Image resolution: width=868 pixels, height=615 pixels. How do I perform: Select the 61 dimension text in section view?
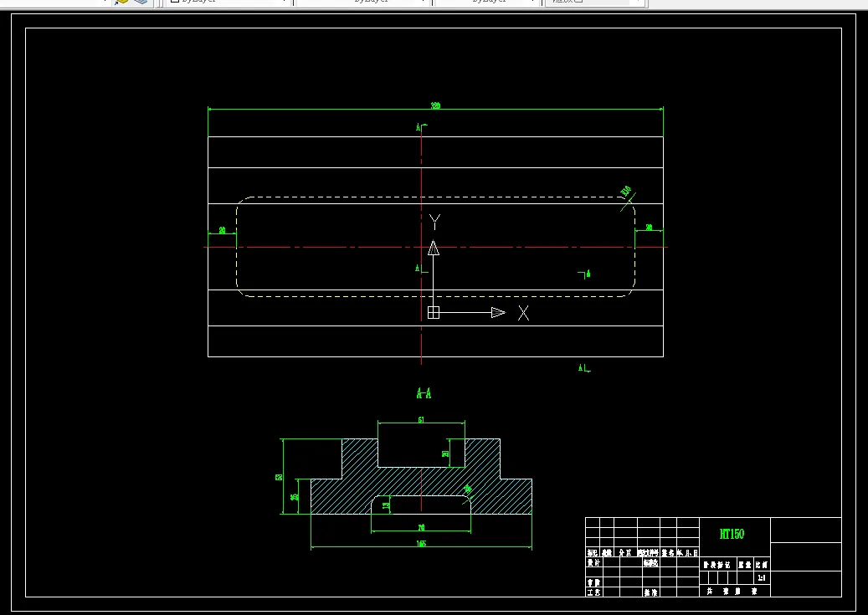(421, 420)
